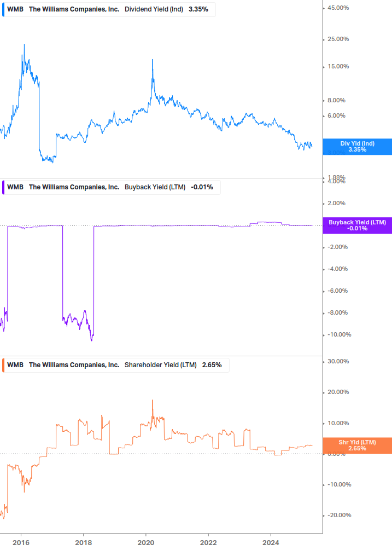Click the -2.00% tick on buyback yield axis
Image resolution: width=392 pixels, height=550 pixels.
[338, 247]
